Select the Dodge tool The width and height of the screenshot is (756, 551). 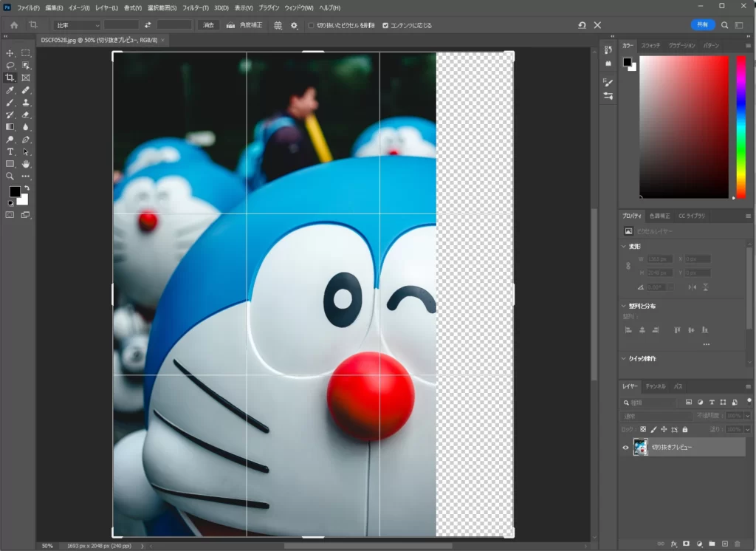pos(10,140)
